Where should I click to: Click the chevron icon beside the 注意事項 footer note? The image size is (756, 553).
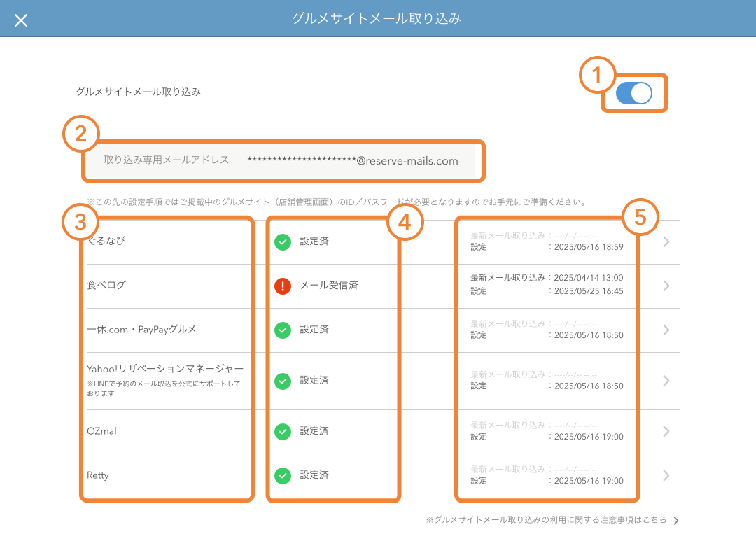[675, 521]
